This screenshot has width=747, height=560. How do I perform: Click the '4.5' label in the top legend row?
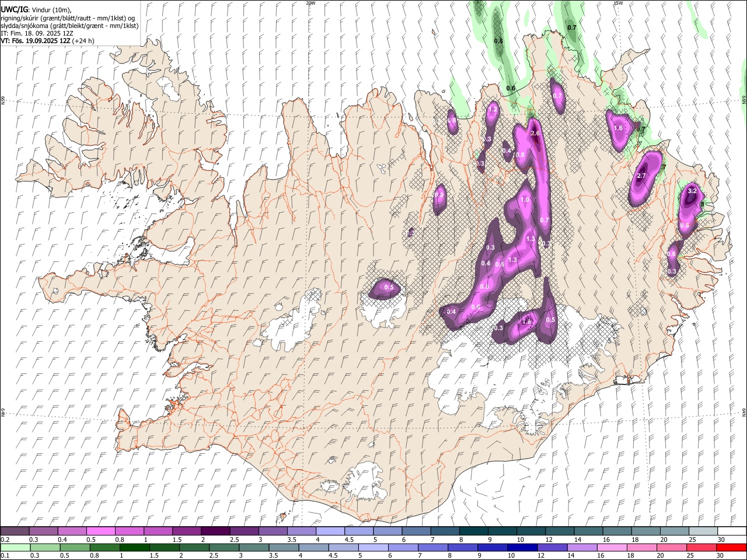pyautogui.click(x=349, y=540)
